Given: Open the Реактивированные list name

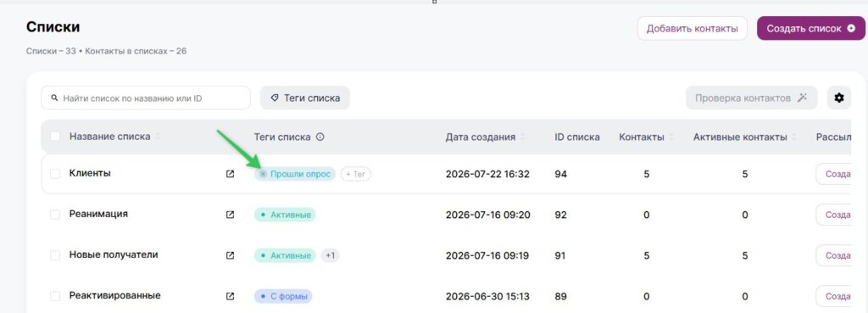Looking at the screenshot, I should (114, 295).
